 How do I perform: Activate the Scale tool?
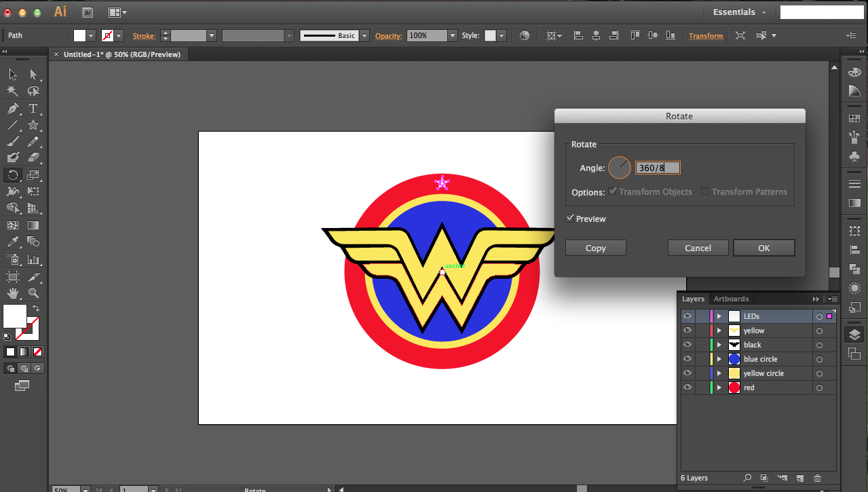pos(33,175)
